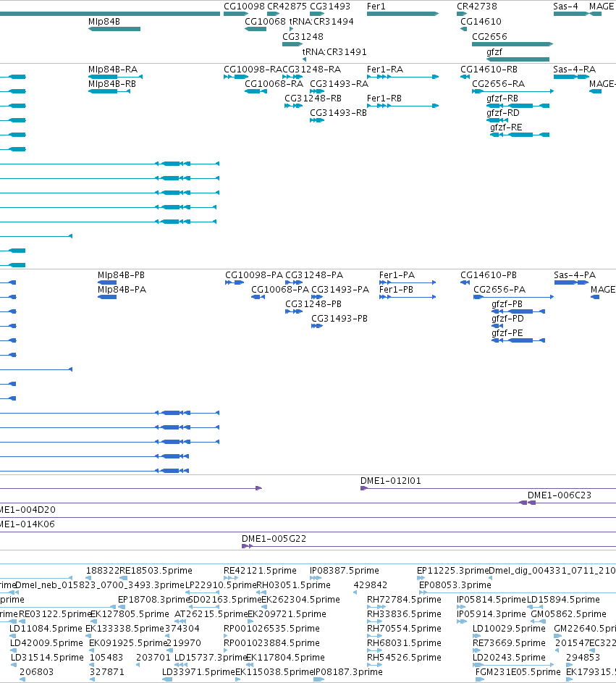
Task: Click protein gfzf-PB label
Action: pos(507,304)
